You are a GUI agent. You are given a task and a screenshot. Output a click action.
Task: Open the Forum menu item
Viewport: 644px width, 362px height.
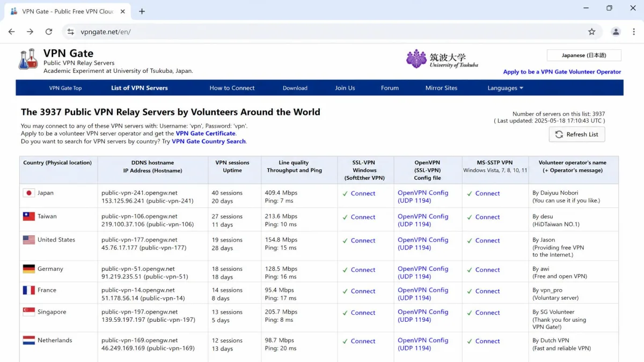point(390,88)
